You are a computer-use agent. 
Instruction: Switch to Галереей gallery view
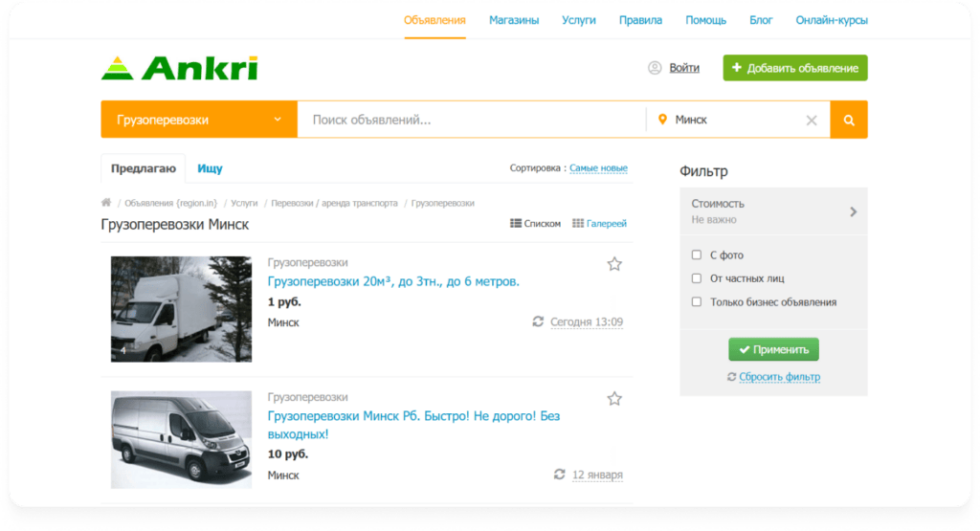pos(599,224)
